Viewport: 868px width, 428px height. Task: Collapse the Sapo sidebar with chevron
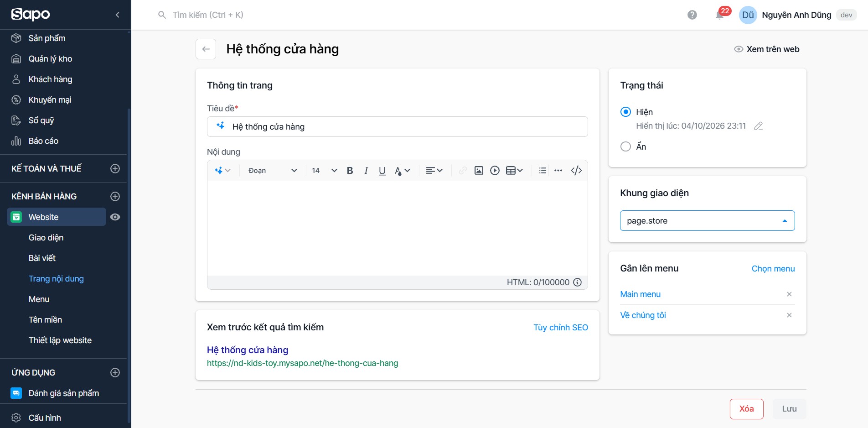coord(118,15)
